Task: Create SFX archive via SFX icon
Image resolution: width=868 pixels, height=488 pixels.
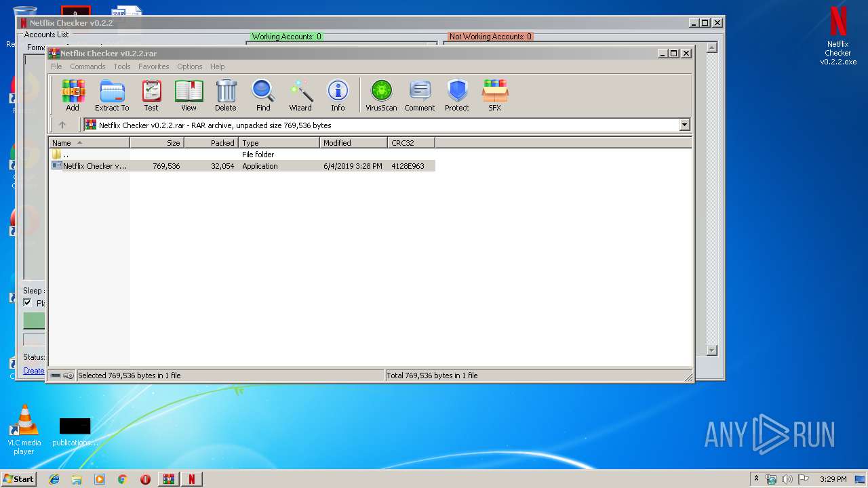Action: point(495,95)
